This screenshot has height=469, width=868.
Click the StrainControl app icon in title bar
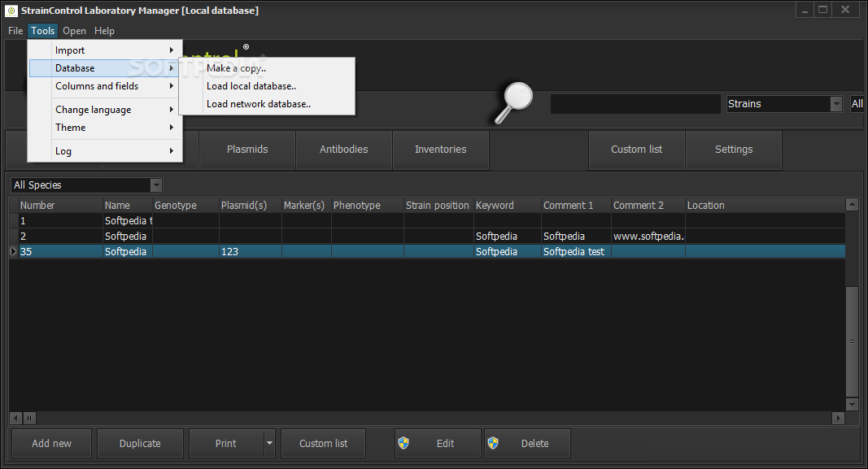[x=11, y=11]
